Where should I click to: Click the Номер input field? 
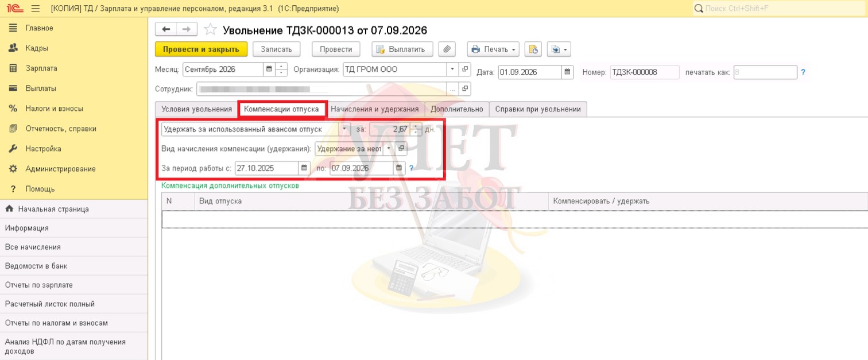[645, 72]
